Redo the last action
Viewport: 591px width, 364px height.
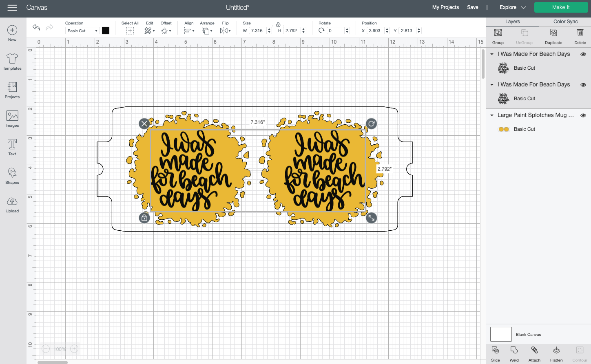point(49,27)
